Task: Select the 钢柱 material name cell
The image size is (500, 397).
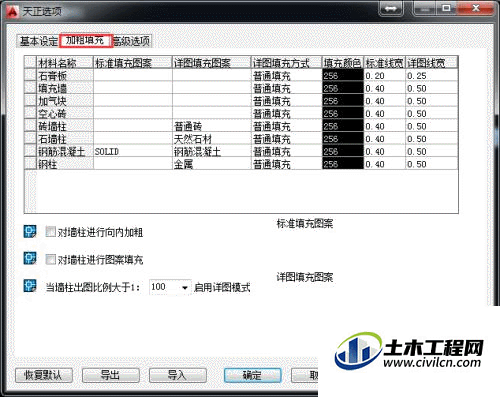Action: tap(65, 164)
